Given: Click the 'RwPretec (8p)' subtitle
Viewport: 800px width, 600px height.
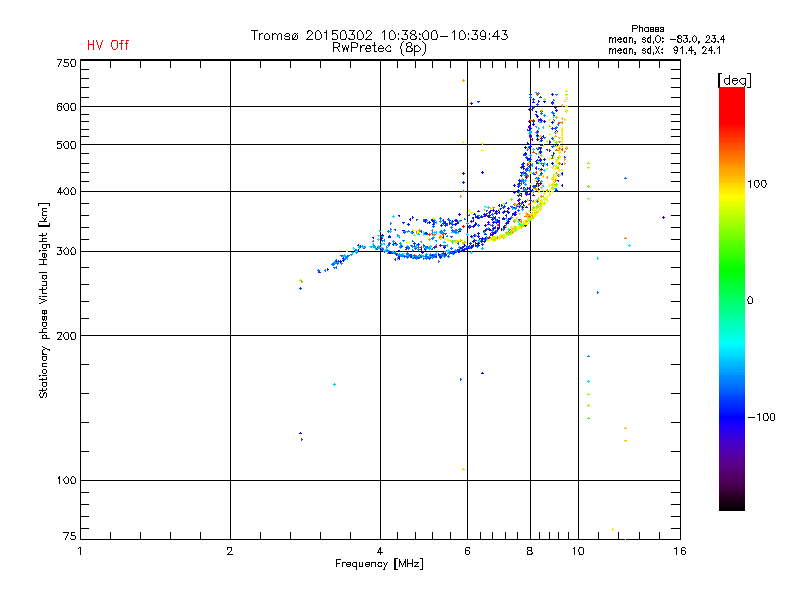Looking at the screenshot, I should [379, 48].
